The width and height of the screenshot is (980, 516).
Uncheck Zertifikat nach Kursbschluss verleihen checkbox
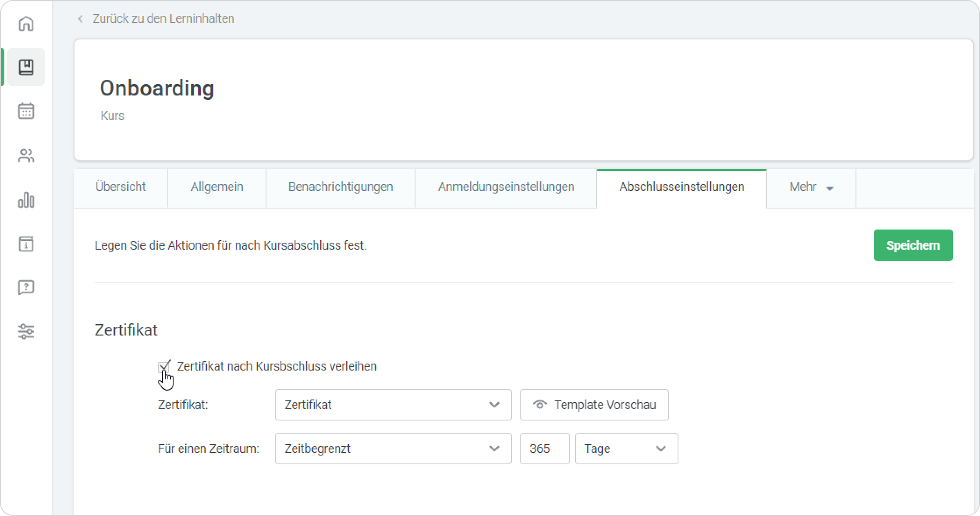pos(163,367)
